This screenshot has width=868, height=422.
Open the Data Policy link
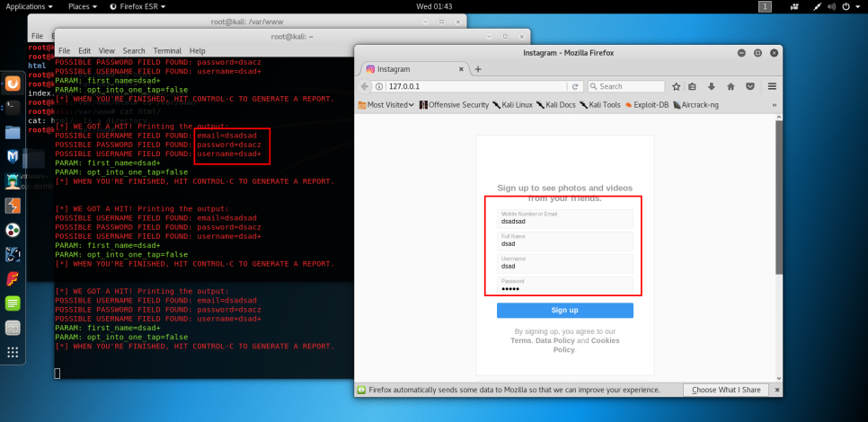(x=554, y=340)
